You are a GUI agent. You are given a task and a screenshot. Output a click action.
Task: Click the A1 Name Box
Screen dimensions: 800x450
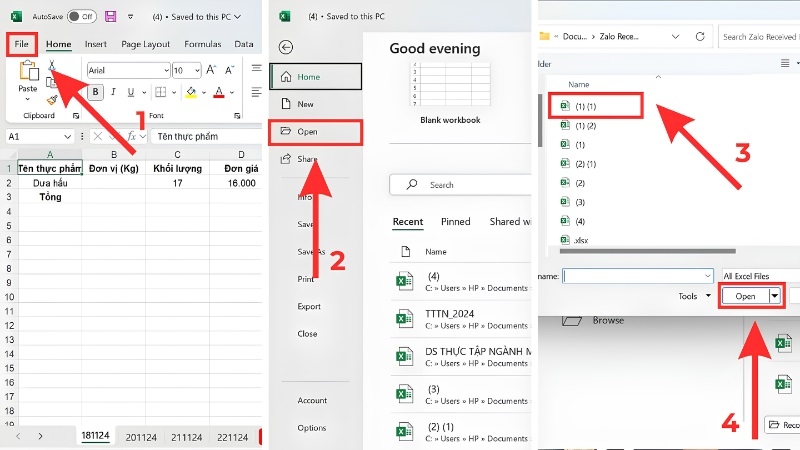pyautogui.click(x=34, y=137)
